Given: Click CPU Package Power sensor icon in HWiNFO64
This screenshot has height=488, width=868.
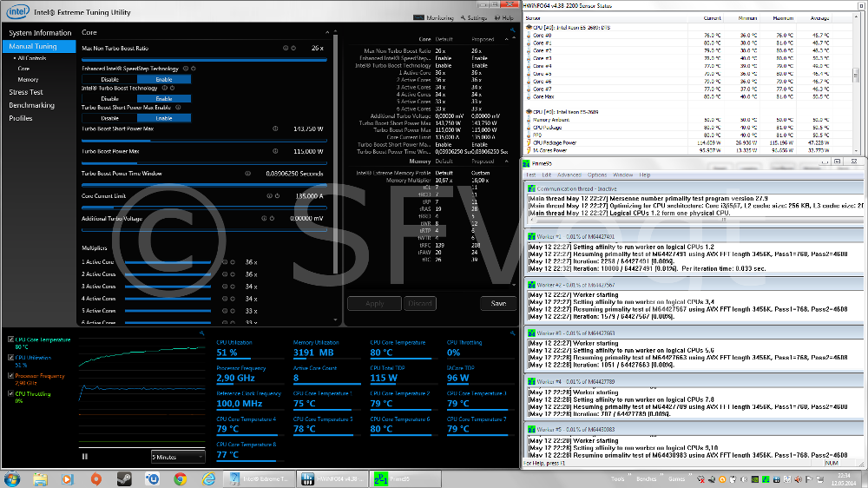Looking at the screenshot, I should point(529,143).
